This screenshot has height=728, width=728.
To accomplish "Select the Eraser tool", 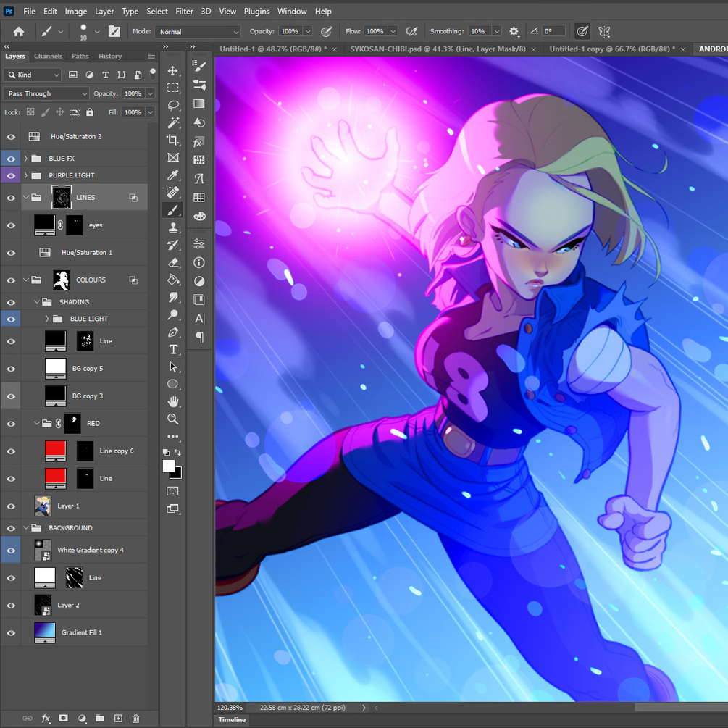I will pyautogui.click(x=172, y=263).
